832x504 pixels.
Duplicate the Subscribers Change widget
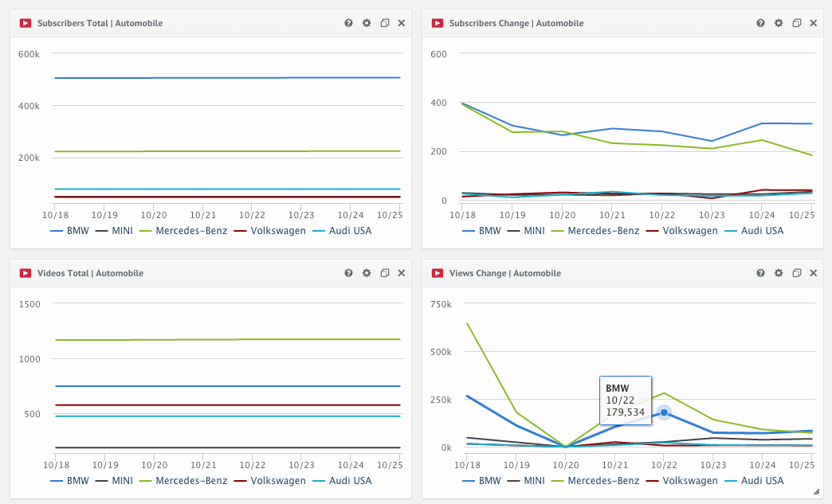(796, 23)
